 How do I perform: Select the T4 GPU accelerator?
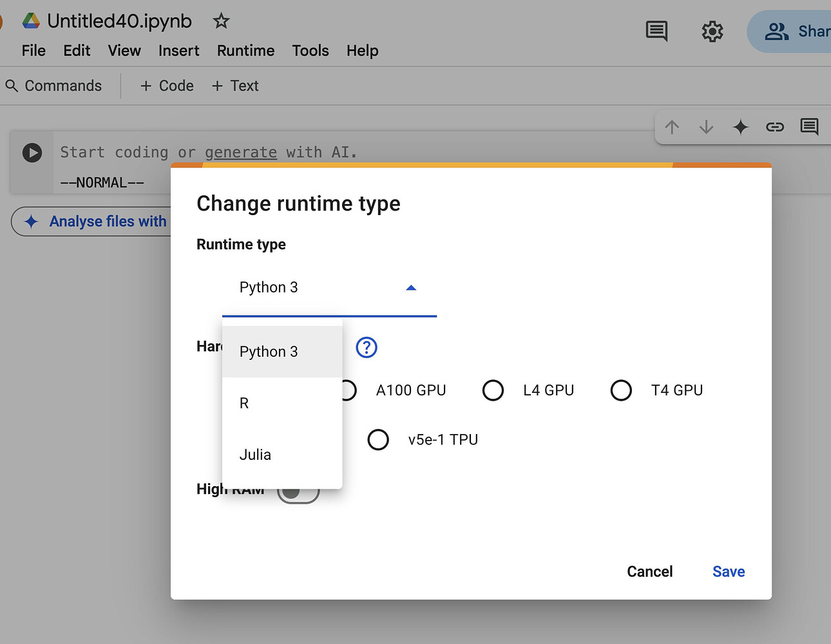pyautogui.click(x=620, y=390)
